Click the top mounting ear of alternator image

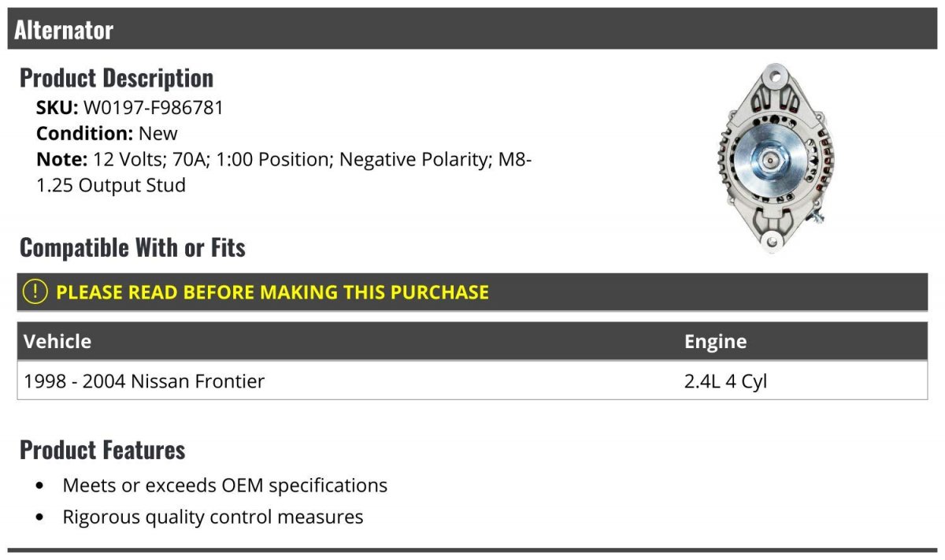tap(775, 76)
